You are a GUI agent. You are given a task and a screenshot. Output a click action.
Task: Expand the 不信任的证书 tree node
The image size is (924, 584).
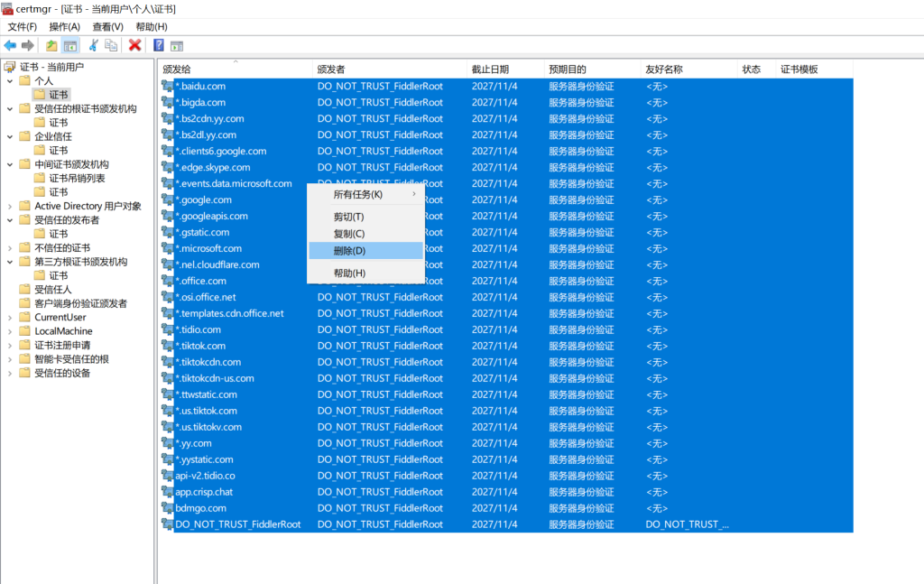click(x=10, y=248)
